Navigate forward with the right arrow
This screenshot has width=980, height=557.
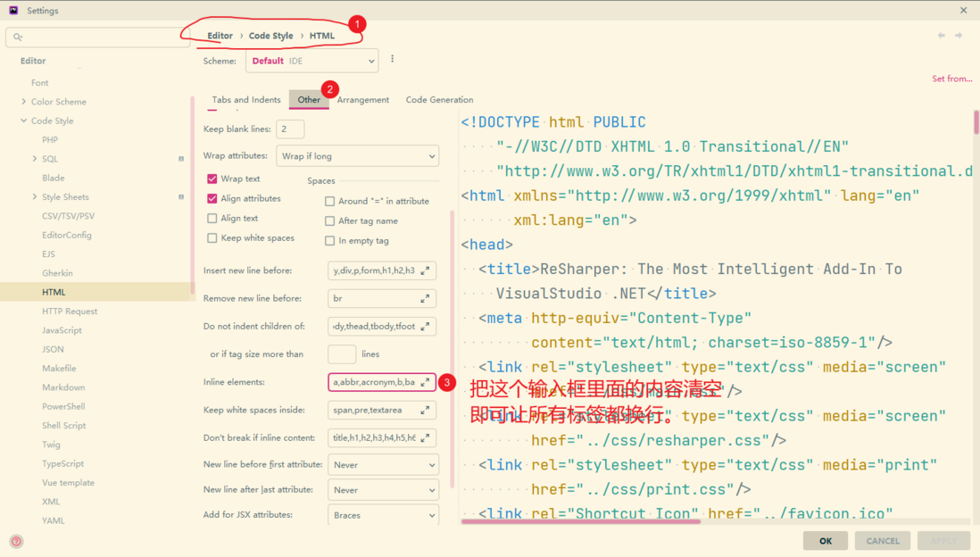coord(958,36)
